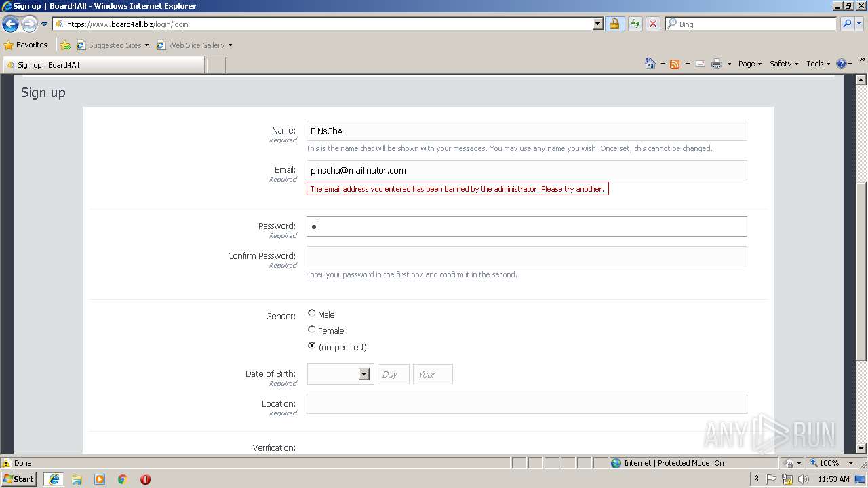Open the Home button dropdown arrow
868x488 pixels.
[x=663, y=64]
